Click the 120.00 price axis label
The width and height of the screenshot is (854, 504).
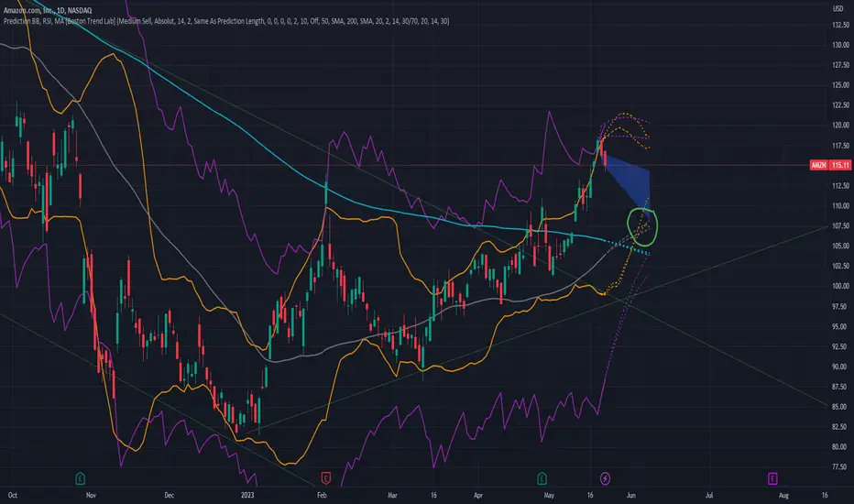(841, 126)
